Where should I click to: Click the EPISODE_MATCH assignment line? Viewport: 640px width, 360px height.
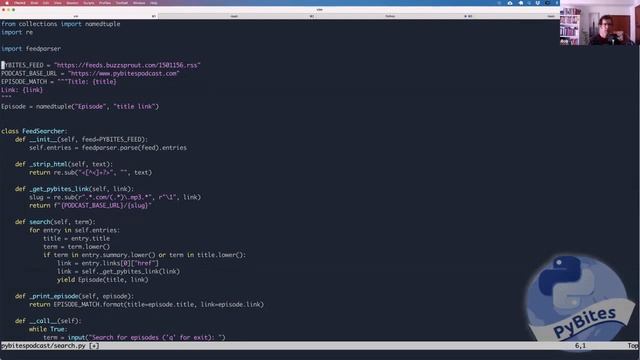click(x=59, y=82)
